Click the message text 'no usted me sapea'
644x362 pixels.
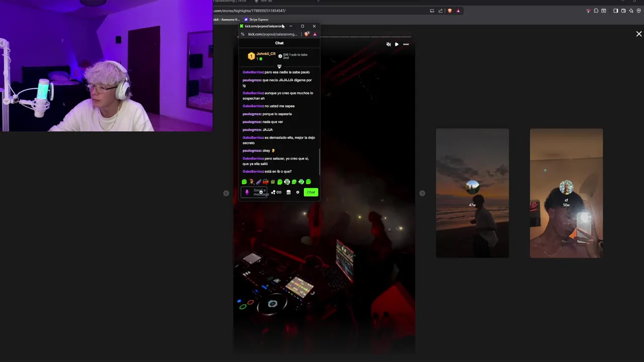pyautogui.click(x=279, y=106)
